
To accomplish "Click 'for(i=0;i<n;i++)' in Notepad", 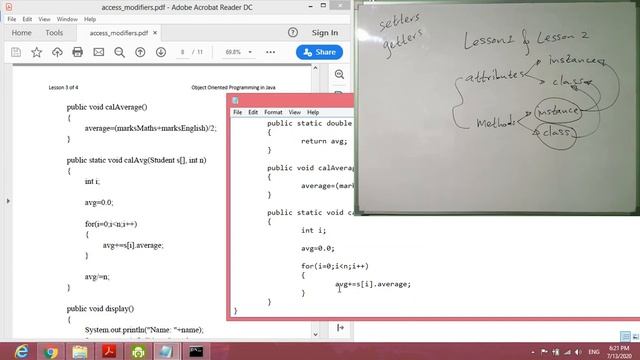I will (335, 266).
